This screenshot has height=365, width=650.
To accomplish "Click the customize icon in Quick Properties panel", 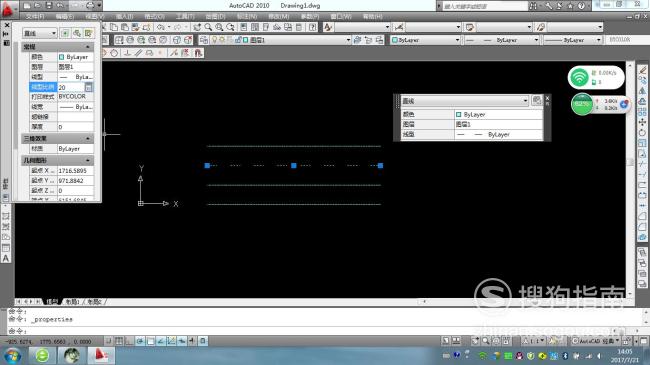I will click(x=537, y=100).
